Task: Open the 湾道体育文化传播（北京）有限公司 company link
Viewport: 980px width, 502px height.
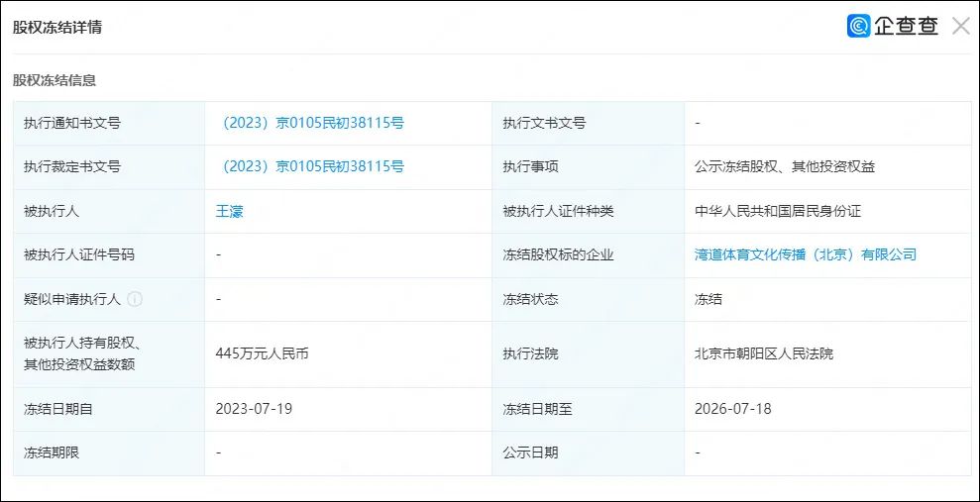Action: [x=805, y=254]
